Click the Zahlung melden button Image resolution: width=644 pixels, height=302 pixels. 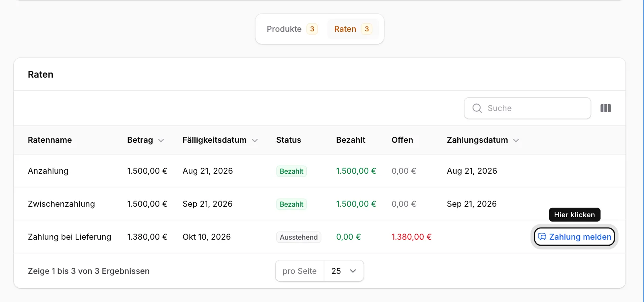click(x=574, y=237)
